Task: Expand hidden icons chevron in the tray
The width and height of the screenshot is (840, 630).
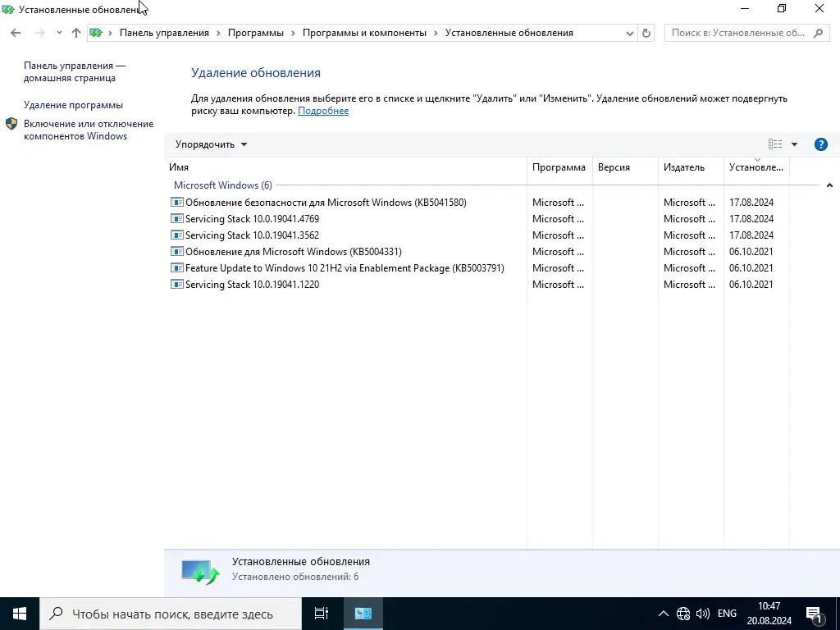Action: pyautogui.click(x=663, y=613)
